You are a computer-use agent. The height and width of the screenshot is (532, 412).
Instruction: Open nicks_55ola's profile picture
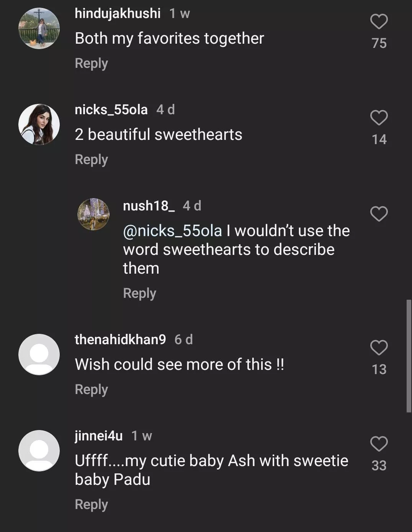(39, 125)
